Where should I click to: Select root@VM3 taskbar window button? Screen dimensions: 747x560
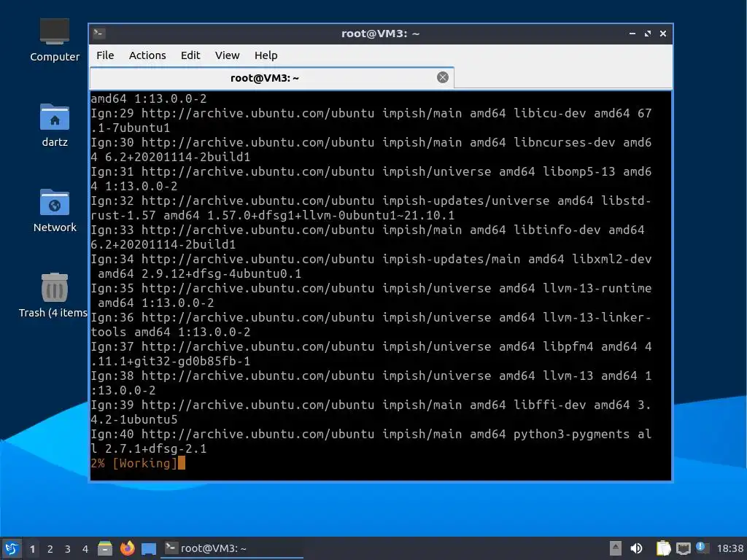tap(233, 548)
